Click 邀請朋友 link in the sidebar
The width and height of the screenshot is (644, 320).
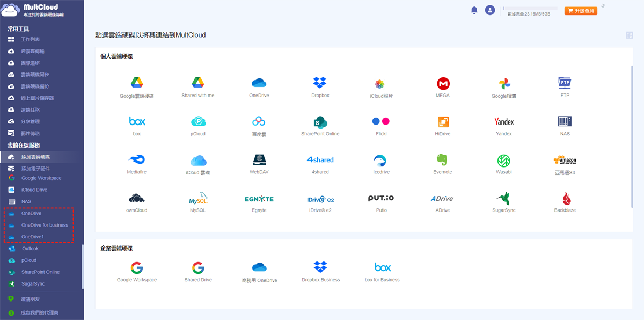(30, 300)
